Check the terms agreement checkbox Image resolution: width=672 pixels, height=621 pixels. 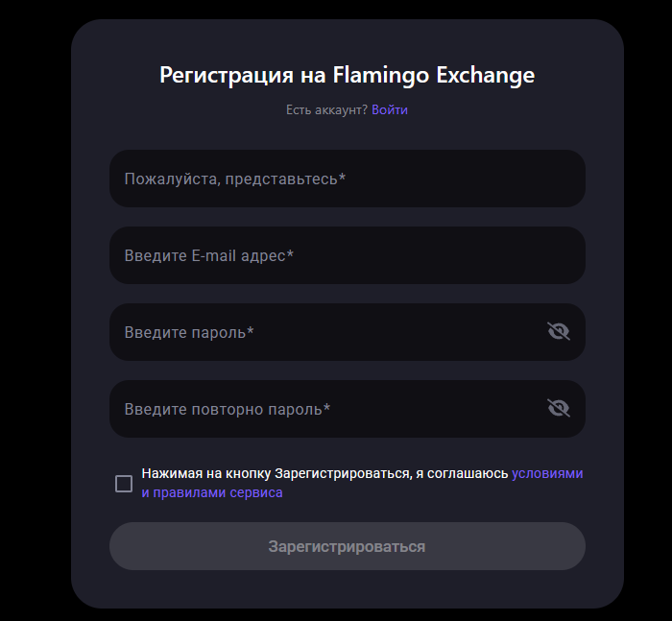pos(124,484)
